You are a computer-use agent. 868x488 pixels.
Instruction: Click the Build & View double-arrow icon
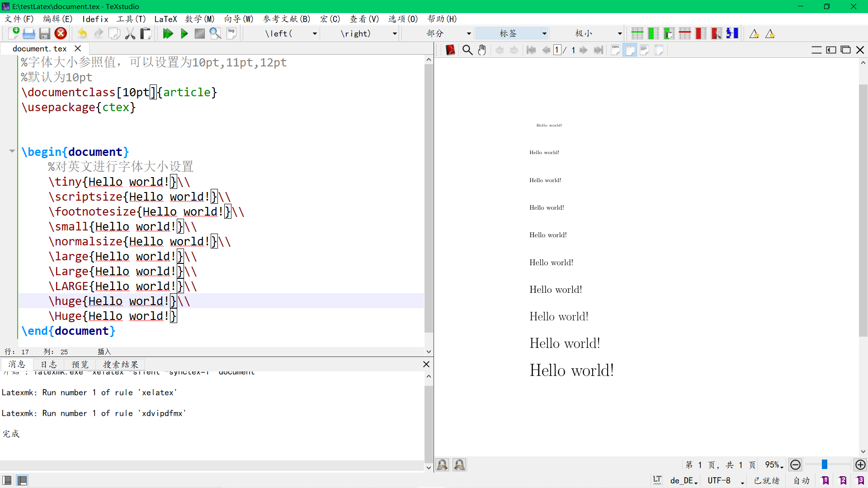[x=168, y=33]
